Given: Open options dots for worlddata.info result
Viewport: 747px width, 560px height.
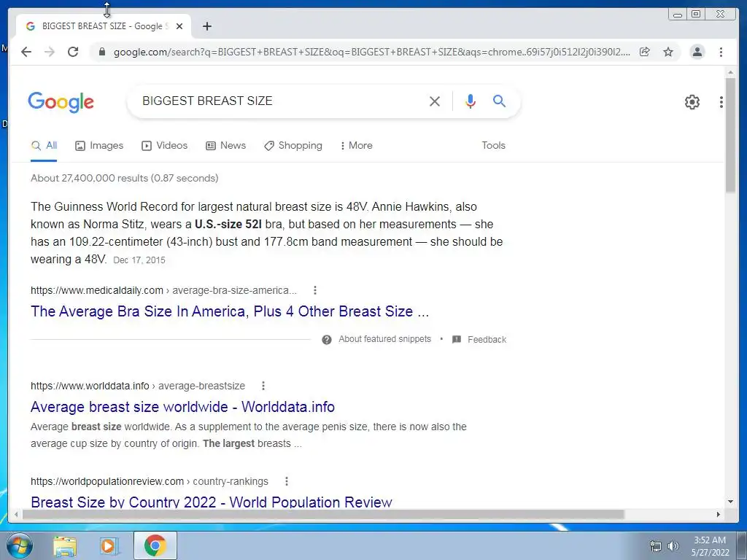Looking at the screenshot, I should point(263,386).
